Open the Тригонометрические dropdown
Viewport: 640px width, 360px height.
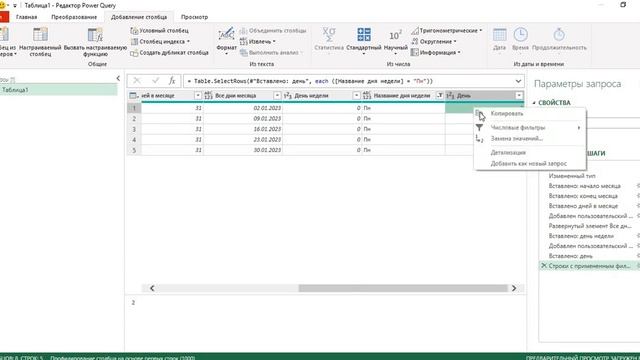(447, 31)
